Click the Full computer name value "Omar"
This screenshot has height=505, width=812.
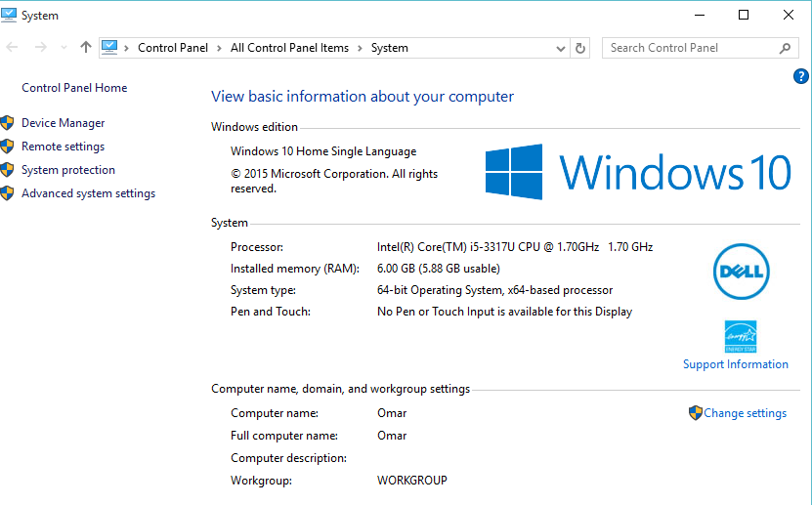click(392, 436)
